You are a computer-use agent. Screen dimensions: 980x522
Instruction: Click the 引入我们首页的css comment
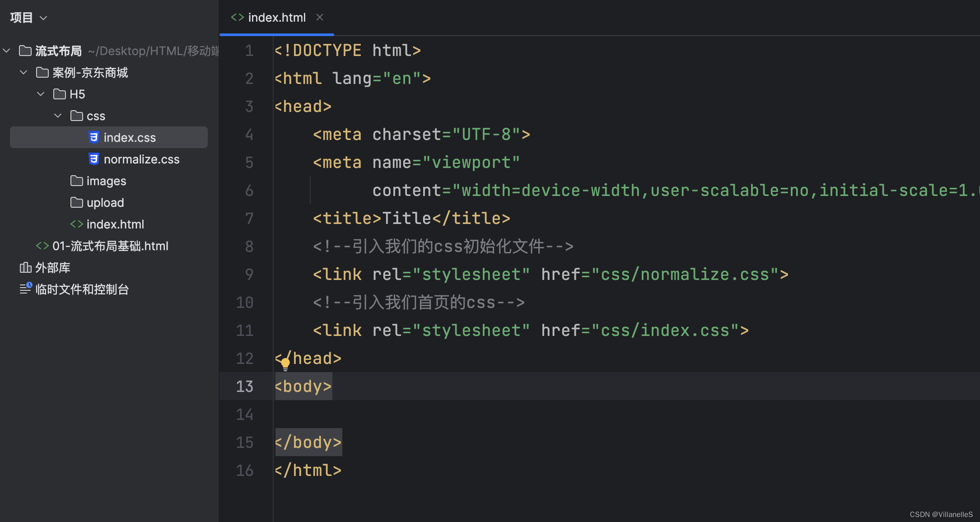tap(419, 302)
